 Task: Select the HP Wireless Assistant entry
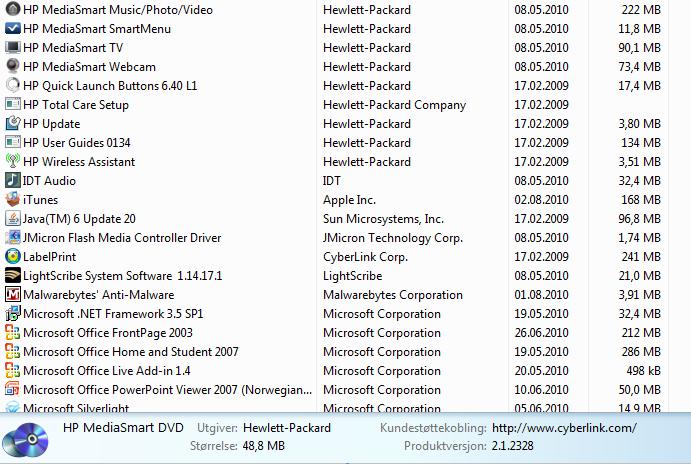[x=79, y=162]
